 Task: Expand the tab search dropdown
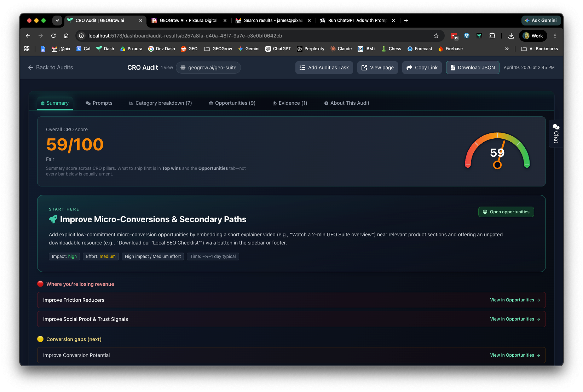(57, 21)
